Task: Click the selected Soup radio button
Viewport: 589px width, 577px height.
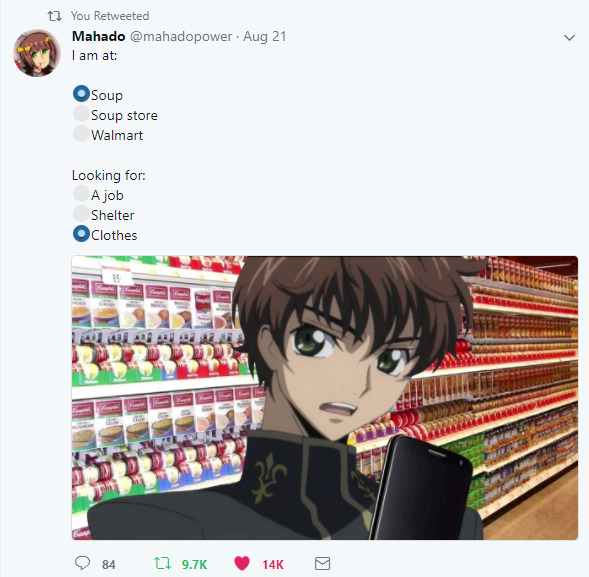Action: tap(81, 94)
